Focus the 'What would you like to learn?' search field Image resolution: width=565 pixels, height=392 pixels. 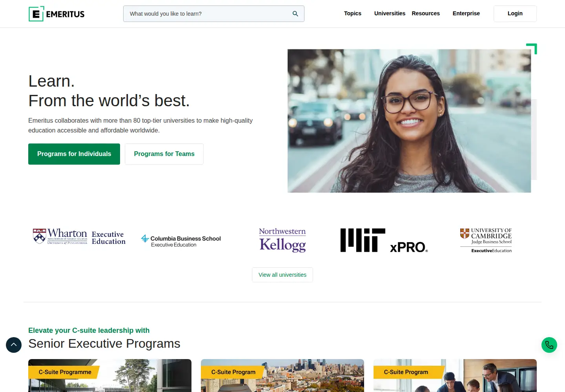pyautogui.click(x=214, y=14)
